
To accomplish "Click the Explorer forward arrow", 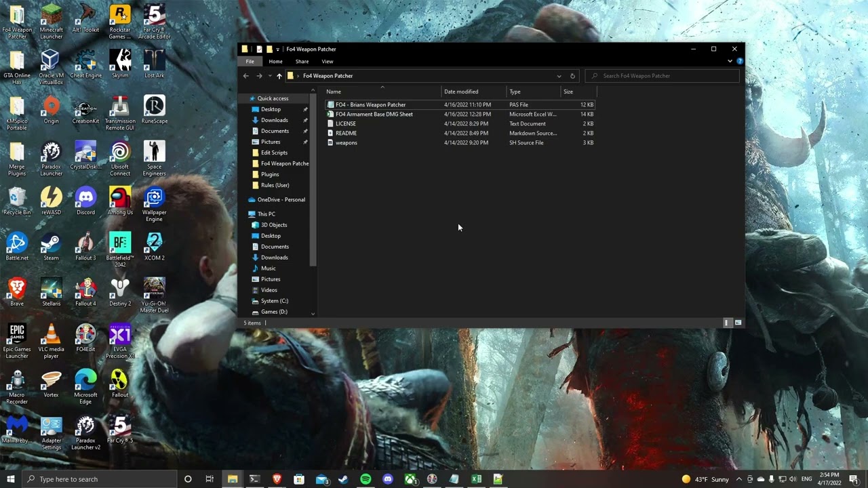I will click(x=259, y=76).
